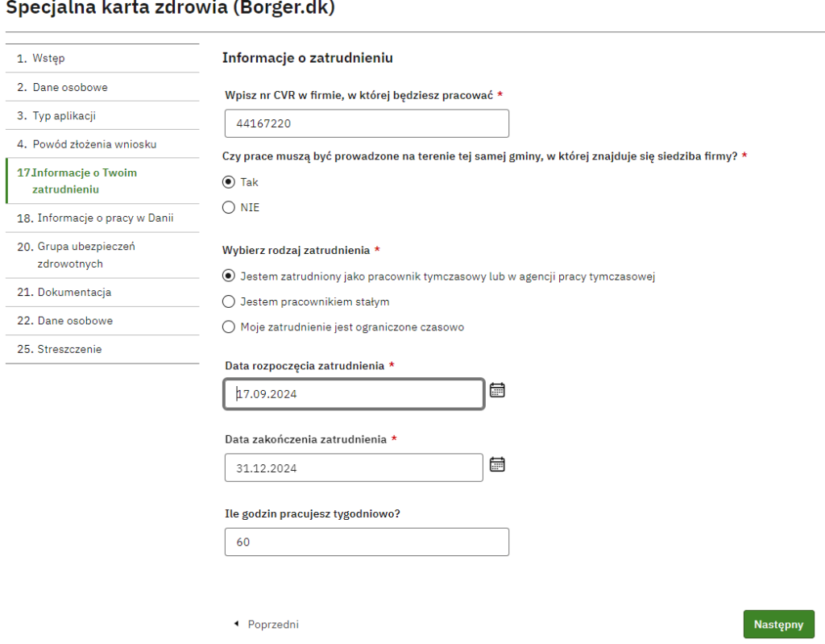Click the weekly hours input field
This screenshot has height=644, width=825.
367,542
